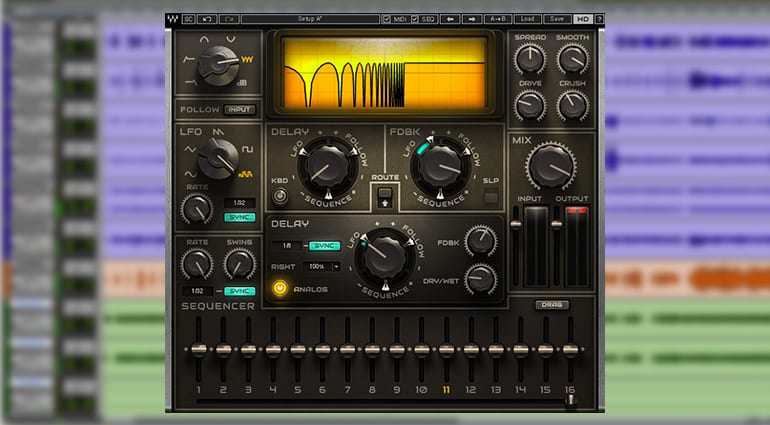Click the yellow filter response display
This screenshot has height=425, width=770.
[x=385, y=73]
